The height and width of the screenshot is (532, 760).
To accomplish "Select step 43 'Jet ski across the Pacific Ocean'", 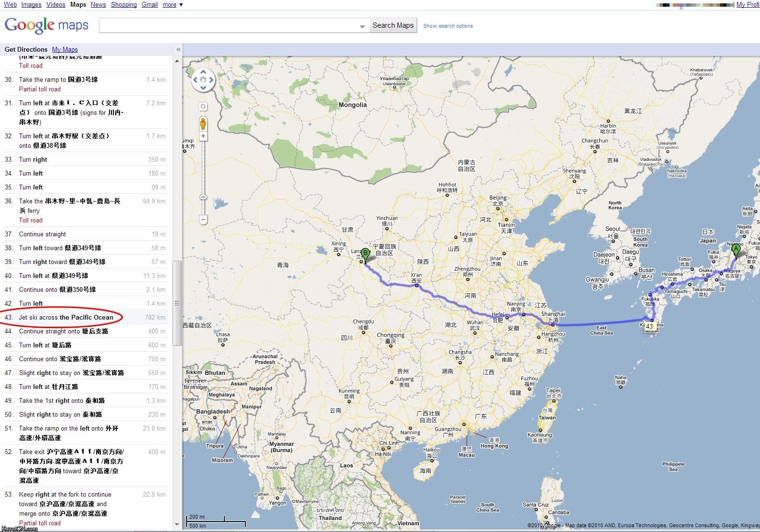I will (x=66, y=317).
